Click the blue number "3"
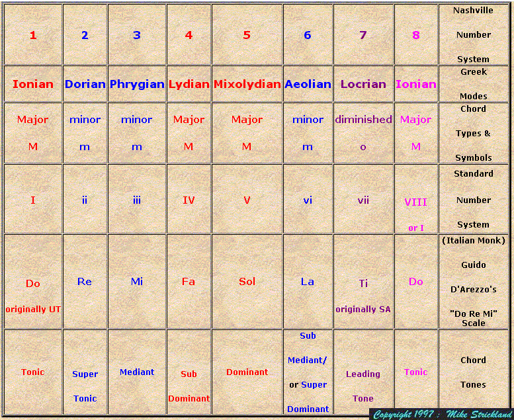 pos(137,35)
